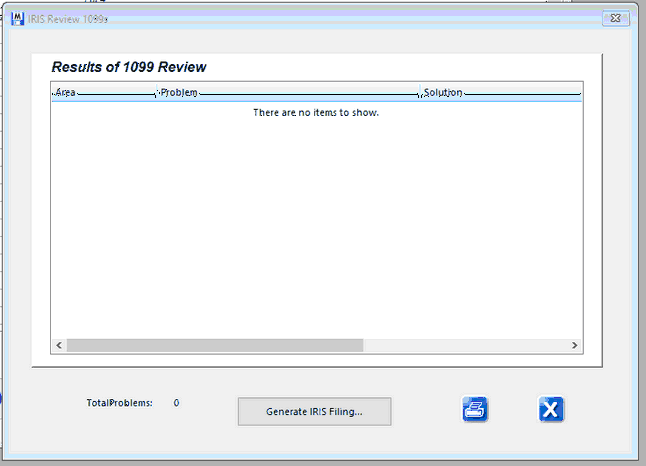Click the divider between Area and Problem columns
This screenshot has height=466, width=646.
pos(157,92)
